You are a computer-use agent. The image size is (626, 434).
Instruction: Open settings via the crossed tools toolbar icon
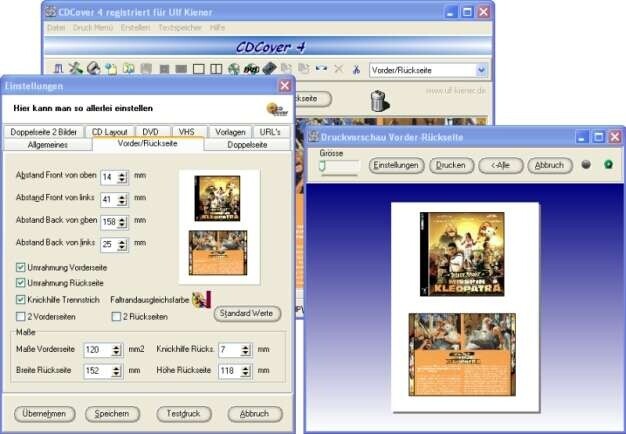(x=75, y=69)
